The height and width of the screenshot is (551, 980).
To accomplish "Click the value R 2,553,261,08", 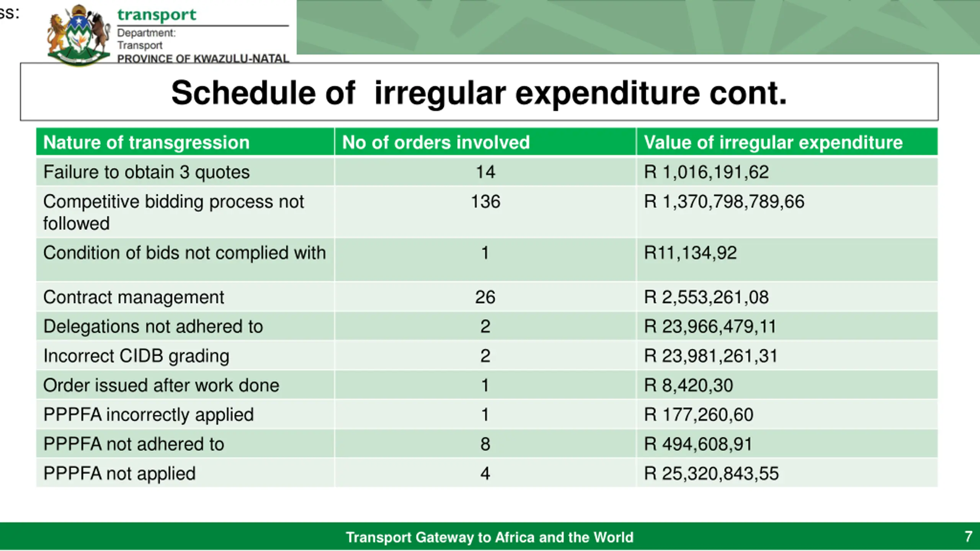I will 706,297.
